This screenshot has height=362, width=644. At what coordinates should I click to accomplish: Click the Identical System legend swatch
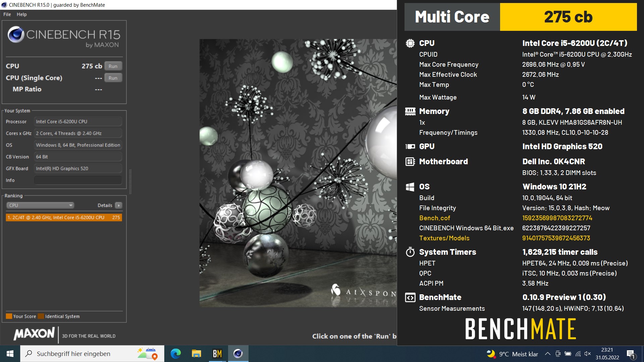[x=41, y=316]
